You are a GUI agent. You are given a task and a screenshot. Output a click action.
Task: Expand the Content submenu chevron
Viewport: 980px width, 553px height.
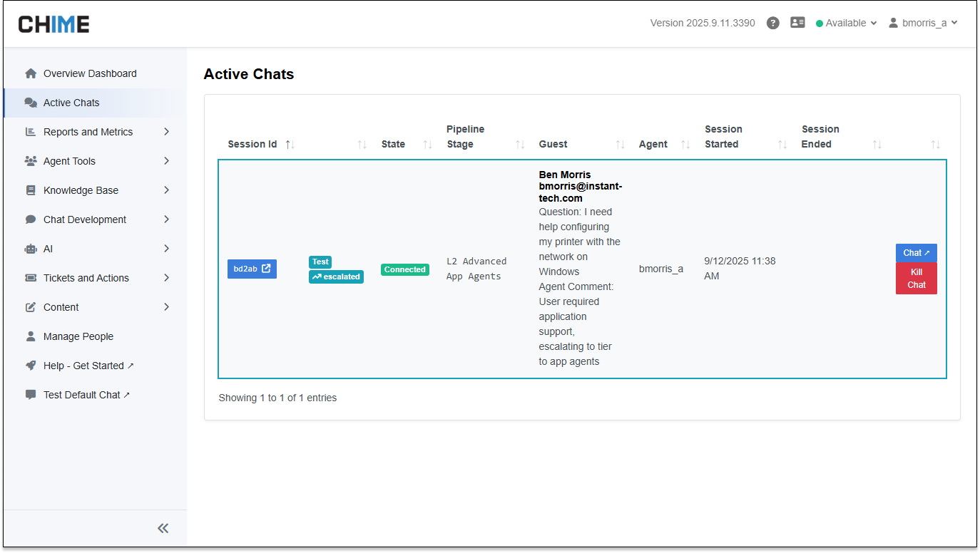pos(166,307)
